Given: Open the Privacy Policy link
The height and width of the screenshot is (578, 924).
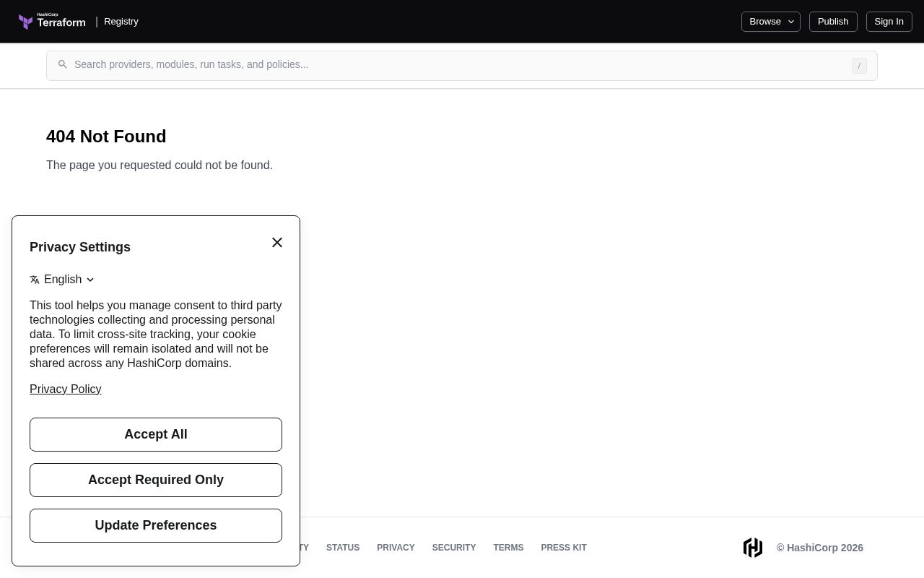Looking at the screenshot, I should coord(66,389).
